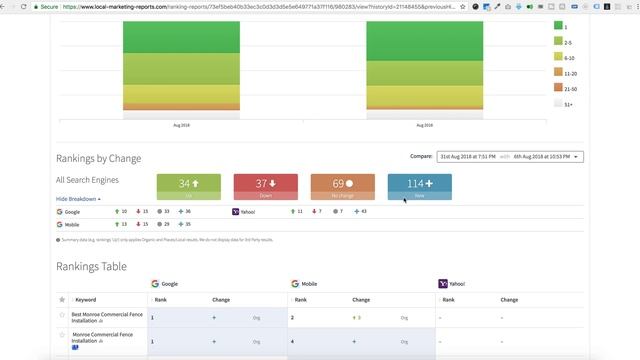Image resolution: width=640 pixels, height=360 pixels.
Task: Click the Google Mobile logo in breakdown
Action: (60, 224)
